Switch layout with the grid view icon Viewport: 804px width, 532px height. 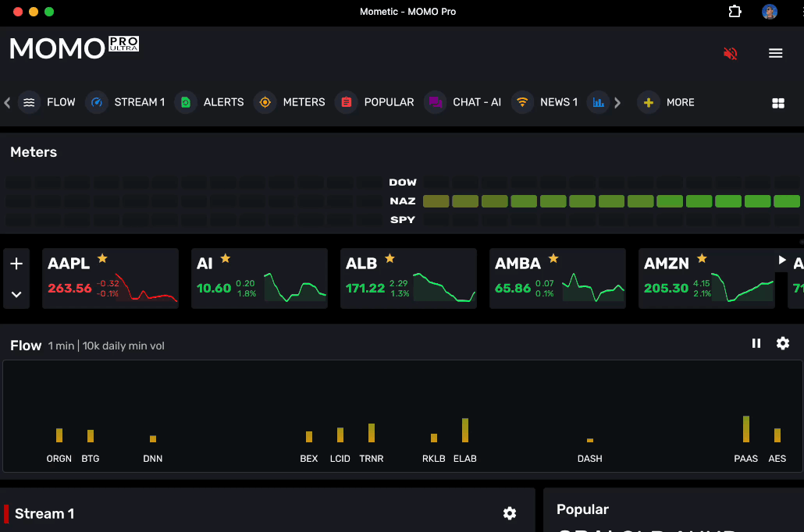777,103
